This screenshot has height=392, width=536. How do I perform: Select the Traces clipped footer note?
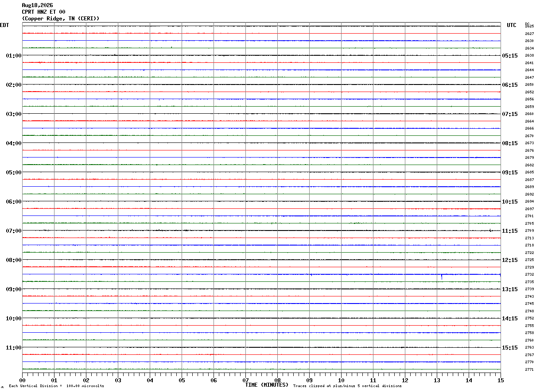coord(347,386)
